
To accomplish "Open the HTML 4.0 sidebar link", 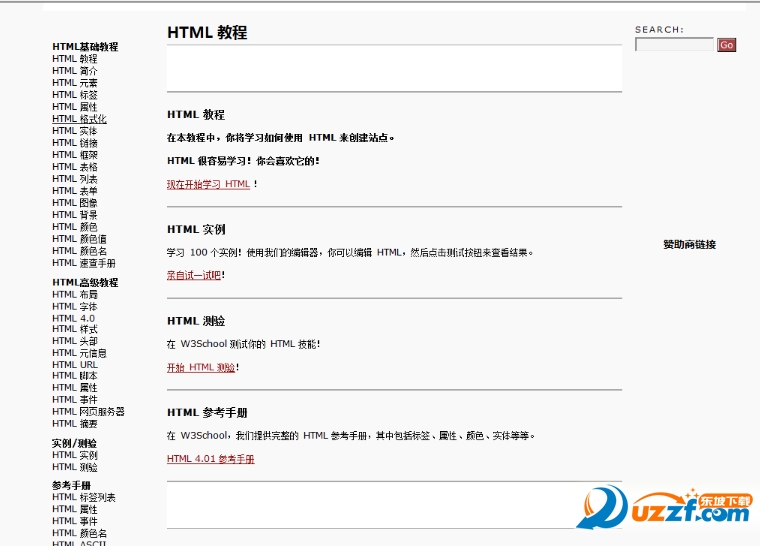I will 73,319.
